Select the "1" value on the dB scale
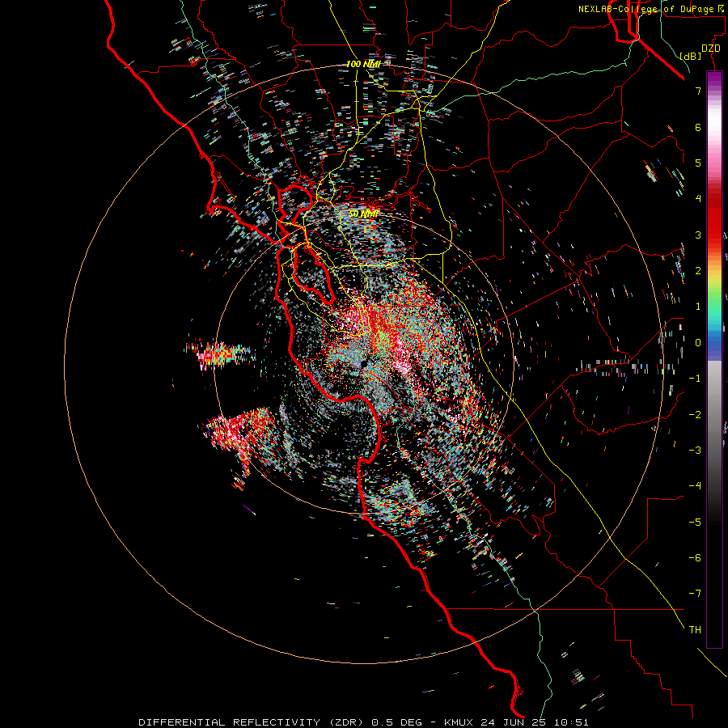728x728 pixels. tap(698, 307)
